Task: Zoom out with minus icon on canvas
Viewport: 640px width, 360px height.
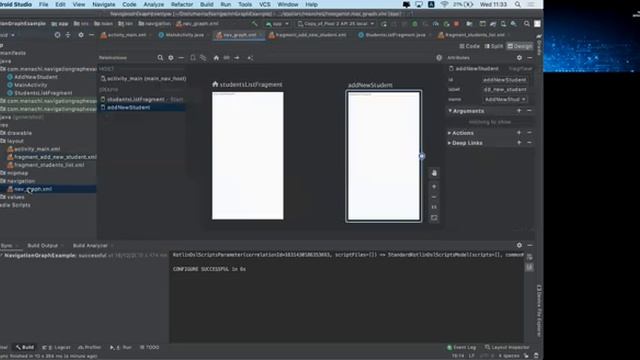Action: pos(434,197)
